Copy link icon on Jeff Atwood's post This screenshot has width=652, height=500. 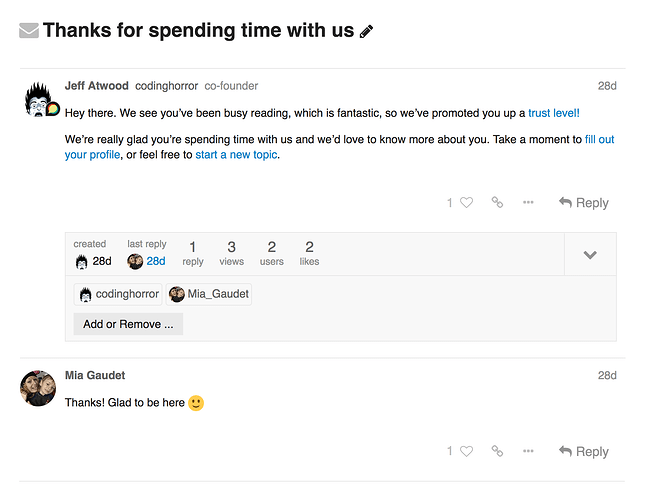[497, 203]
